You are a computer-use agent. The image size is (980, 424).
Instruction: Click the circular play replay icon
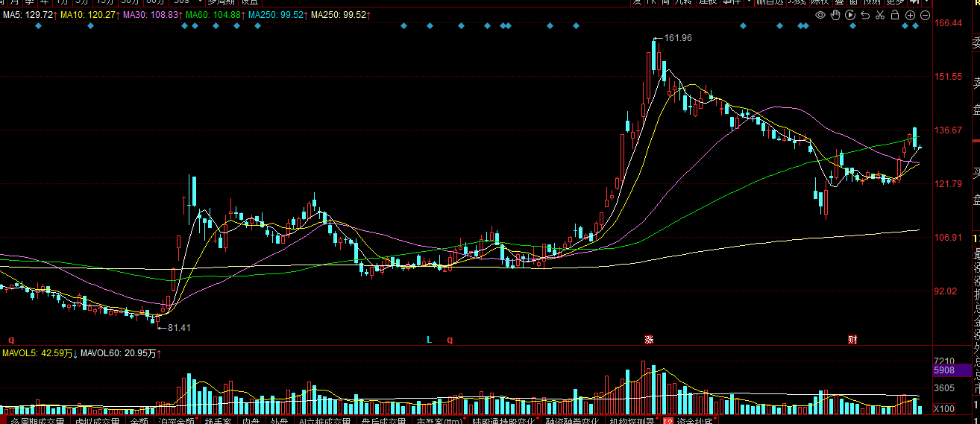(x=850, y=15)
